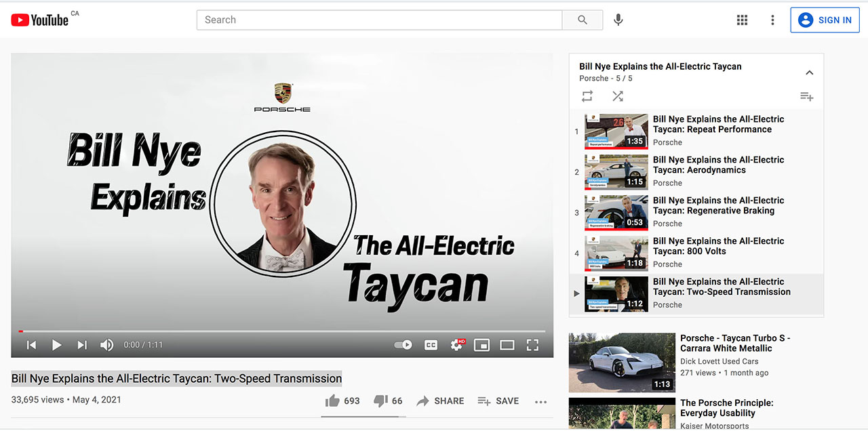This screenshot has height=431, width=868.
Task: Skip to the previous video
Action: coord(31,345)
